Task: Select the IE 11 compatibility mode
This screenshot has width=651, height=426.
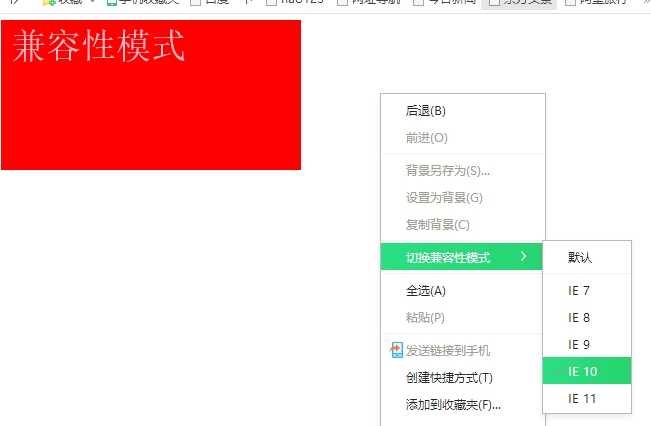Action: [587, 399]
